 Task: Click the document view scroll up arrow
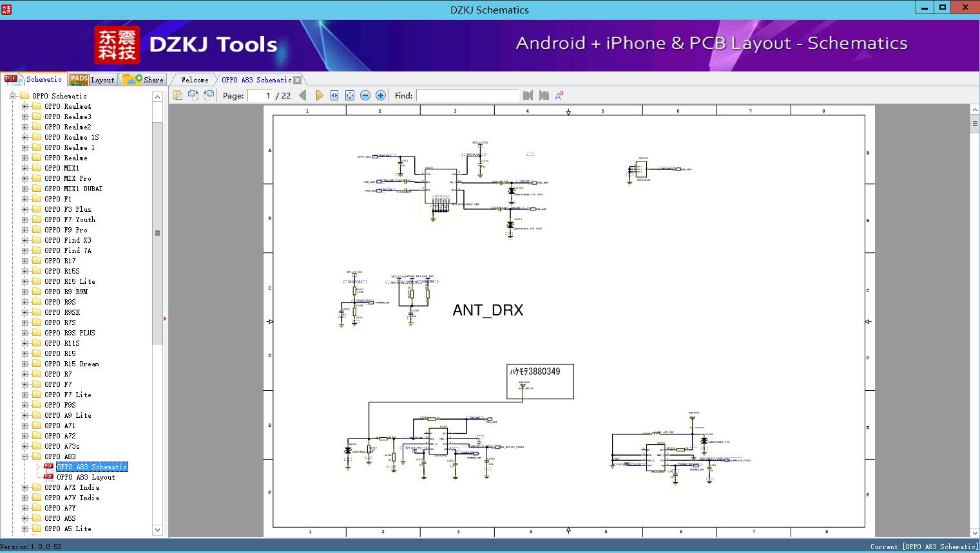pos(975,110)
